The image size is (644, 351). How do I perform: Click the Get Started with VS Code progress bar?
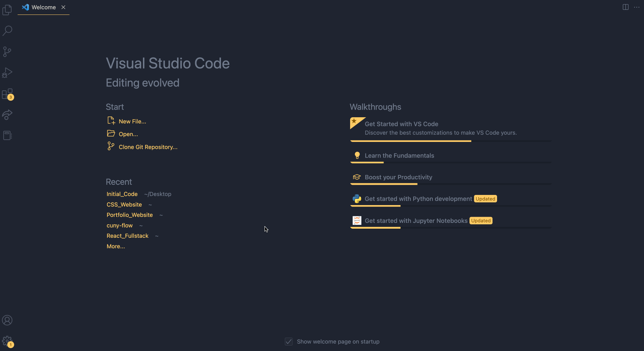(x=451, y=141)
